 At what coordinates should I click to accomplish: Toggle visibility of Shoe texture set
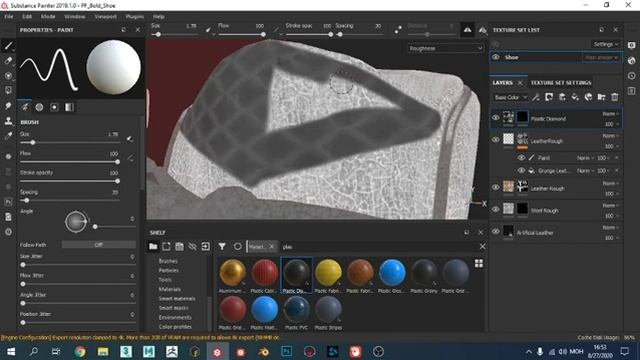[496, 57]
